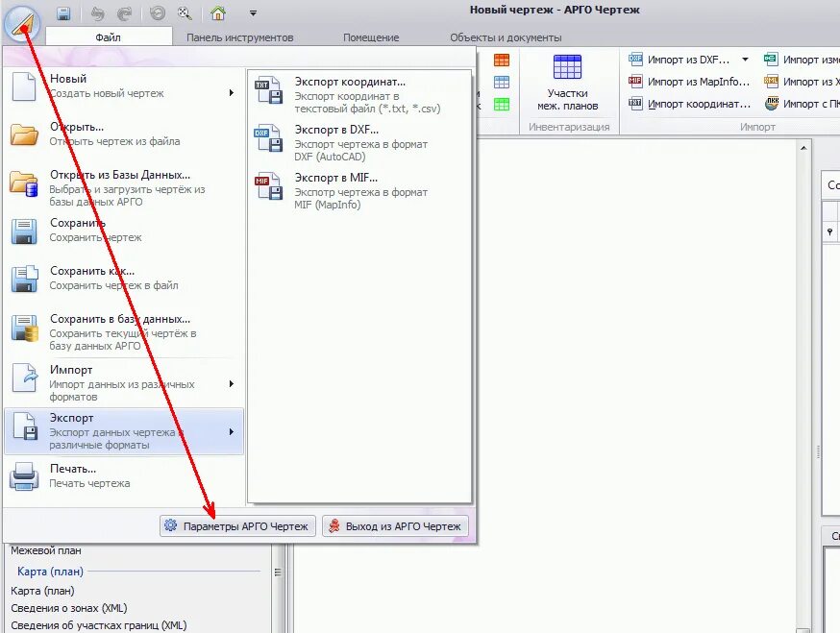
Task: Click the DXF export icon
Action: 268,137
